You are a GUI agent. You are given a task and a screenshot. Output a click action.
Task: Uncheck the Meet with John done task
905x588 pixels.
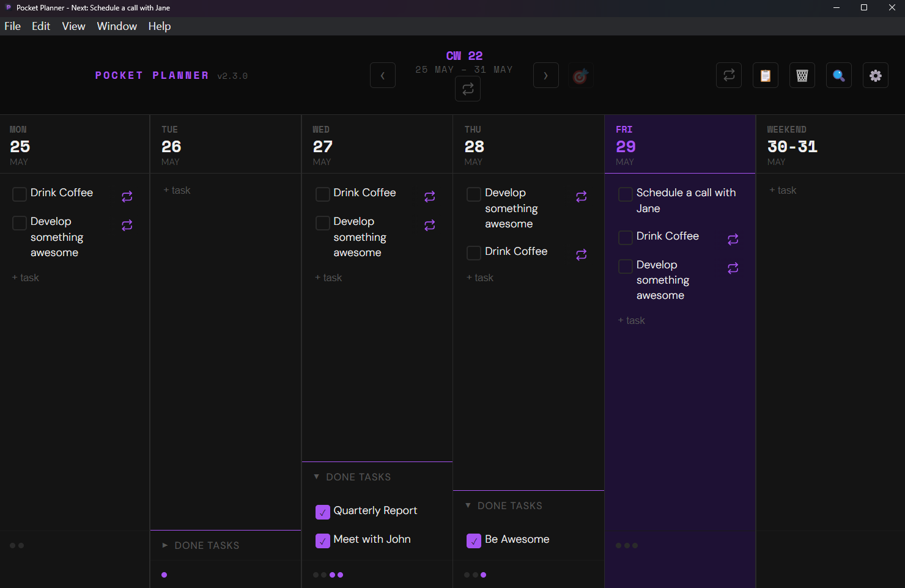click(323, 541)
